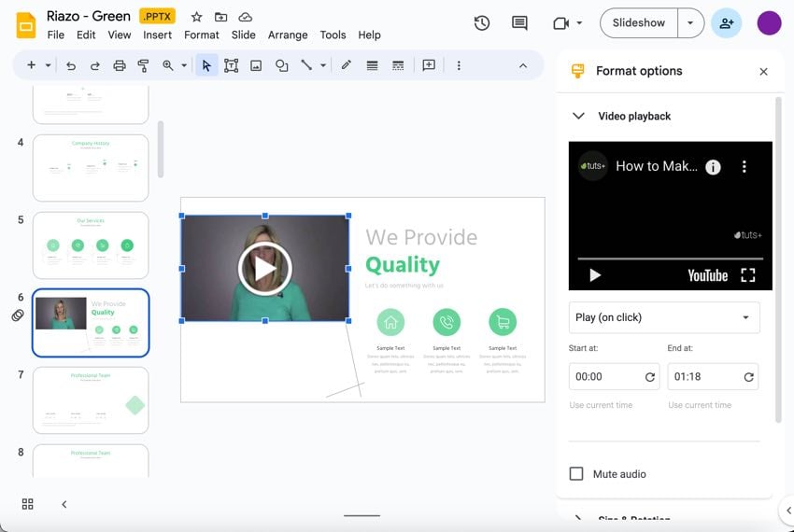This screenshot has height=532, width=794.
Task: Open the Slideshow options dropdown arrow
Action: (x=690, y=23)
